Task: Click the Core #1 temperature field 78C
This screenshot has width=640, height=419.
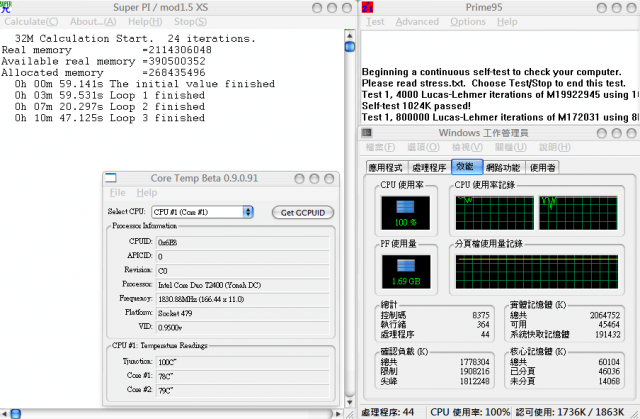Action: pos(242,376)
